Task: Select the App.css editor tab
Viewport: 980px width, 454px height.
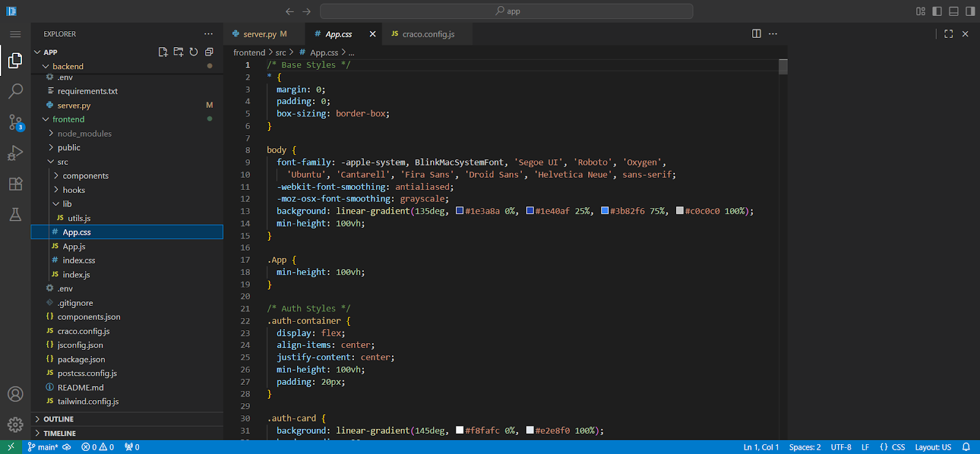Action: pos(339,34)
